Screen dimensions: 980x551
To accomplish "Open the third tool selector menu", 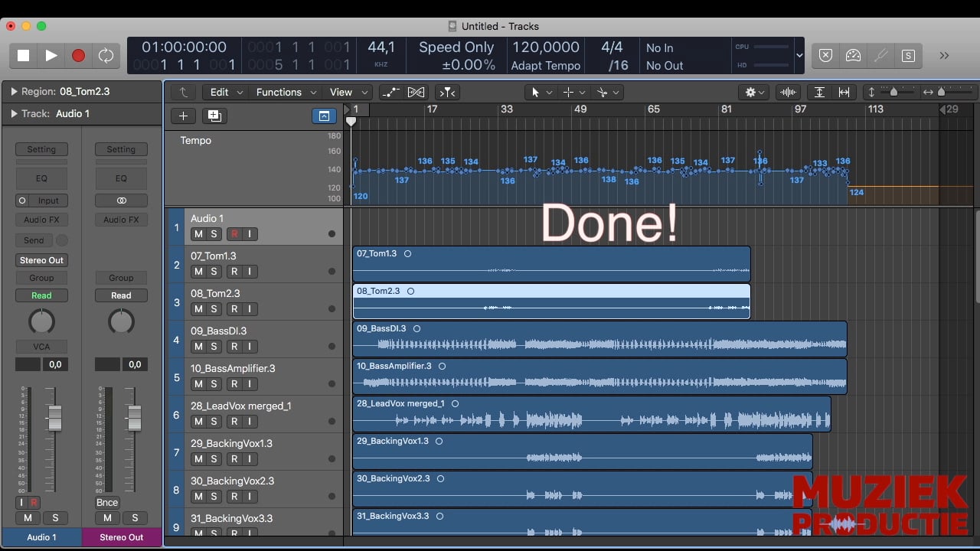I will coord(608,92).
